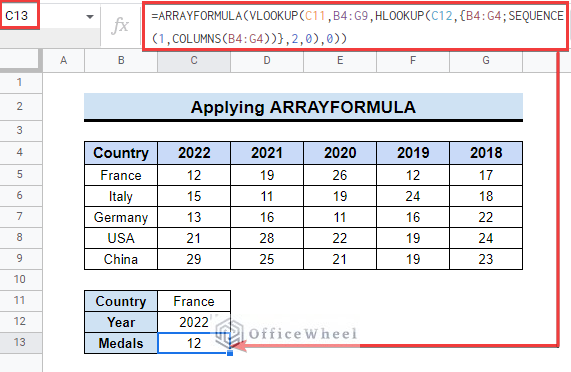Select row 3 header

click(20, 131)
